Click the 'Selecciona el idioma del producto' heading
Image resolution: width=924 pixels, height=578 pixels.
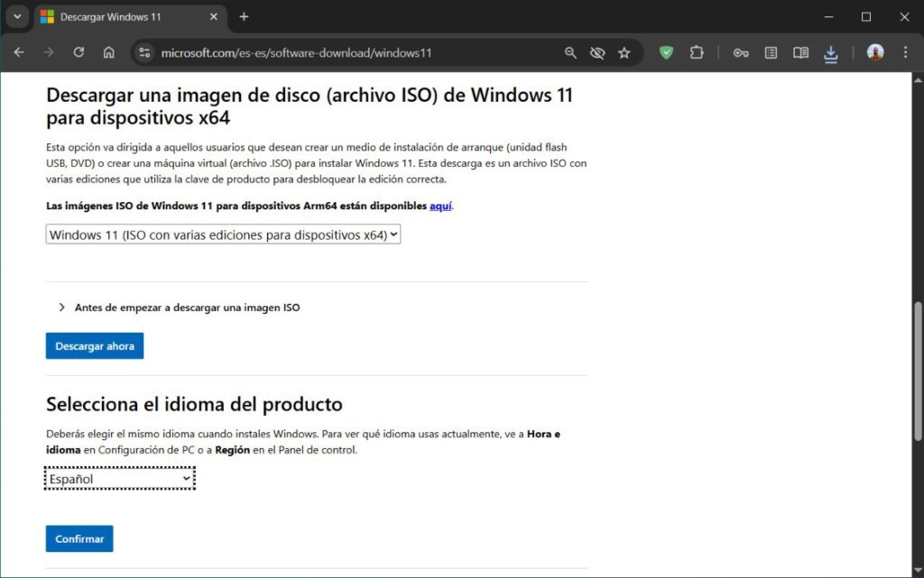click(x=195, y=404)
